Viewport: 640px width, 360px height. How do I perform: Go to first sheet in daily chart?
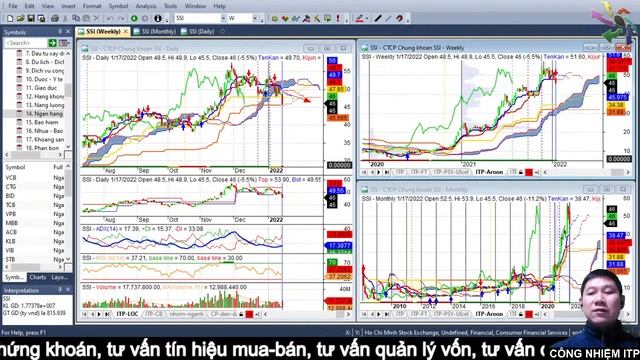pos(85,314)
